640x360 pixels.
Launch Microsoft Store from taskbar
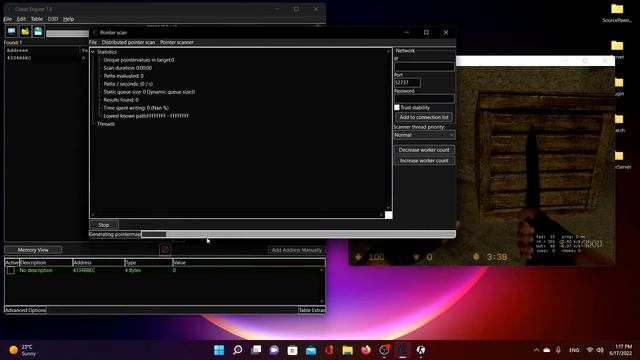click(x=293, y=350)
